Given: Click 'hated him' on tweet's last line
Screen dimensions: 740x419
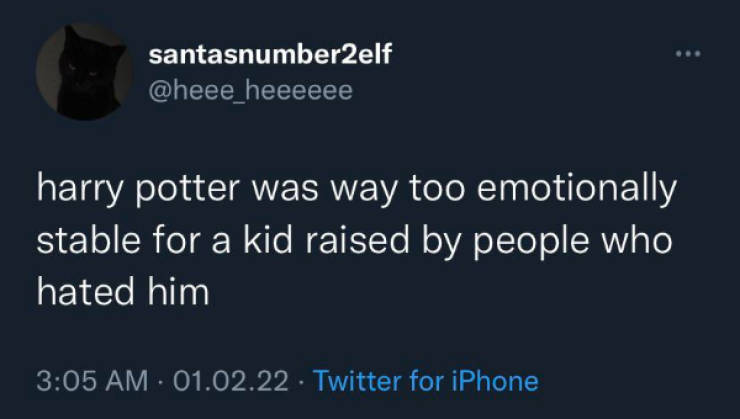Looking at the screenshot, I should 123,292.
